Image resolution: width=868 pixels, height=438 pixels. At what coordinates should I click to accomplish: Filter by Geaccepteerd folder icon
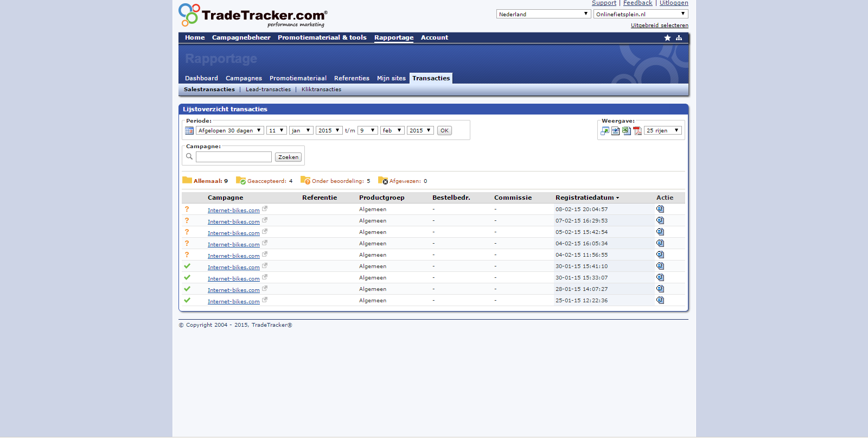point(241,180)
